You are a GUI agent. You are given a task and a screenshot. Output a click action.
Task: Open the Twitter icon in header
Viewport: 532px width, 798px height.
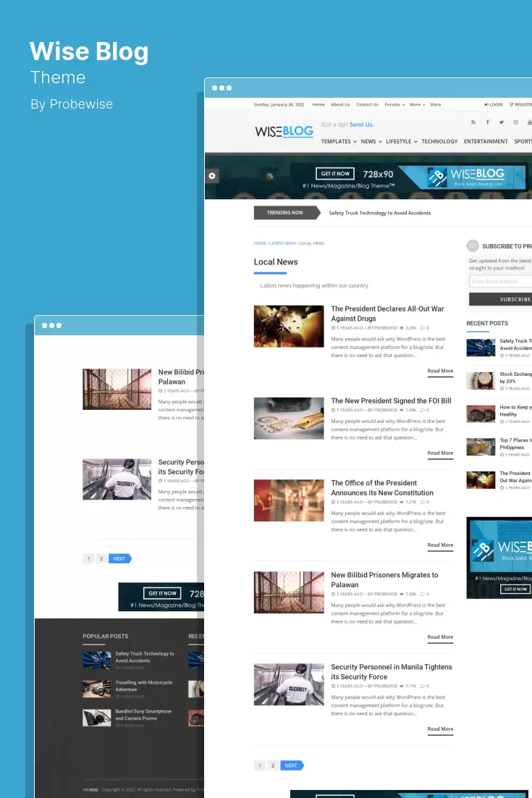tap(502, 122)
